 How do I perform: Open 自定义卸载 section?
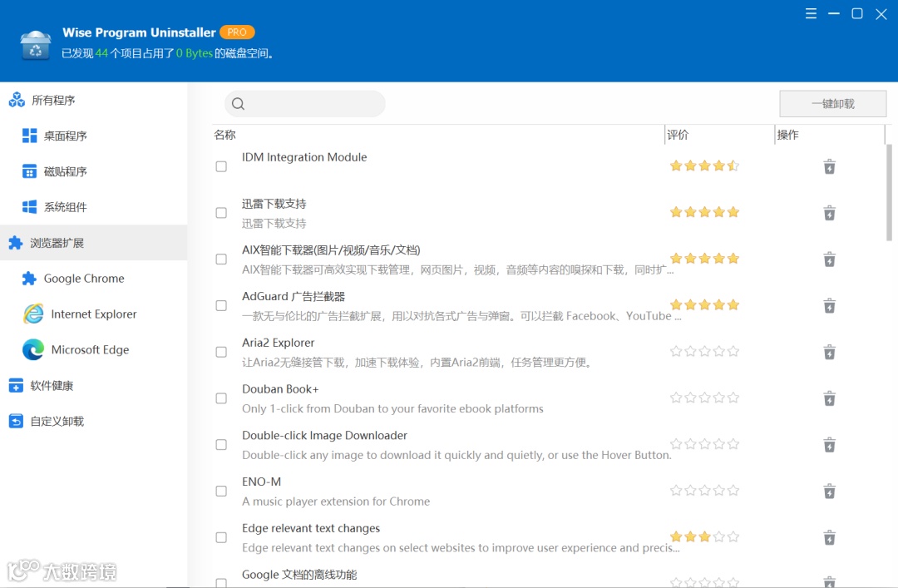coord(93,421)
